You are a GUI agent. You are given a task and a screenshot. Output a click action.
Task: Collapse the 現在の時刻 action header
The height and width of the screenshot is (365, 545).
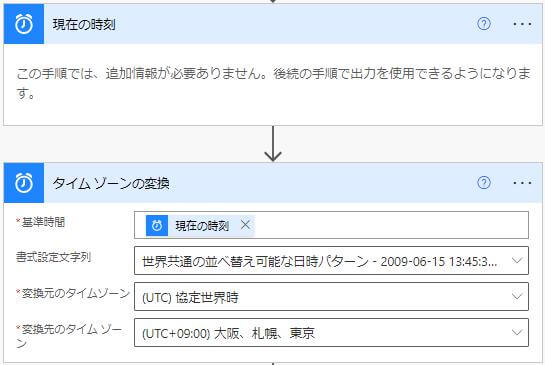pos(273,24)
